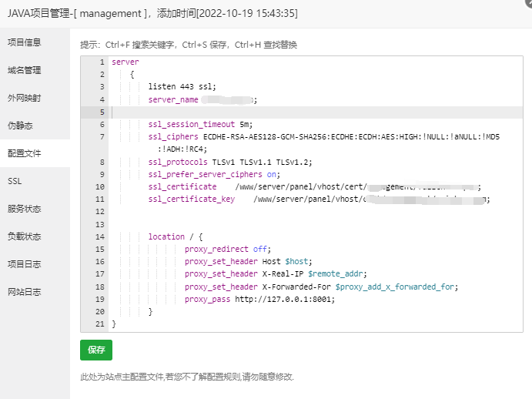Switch to 项目日志 tab
Viewport: 532px width, 399px height.
click(x=25, y=264)
